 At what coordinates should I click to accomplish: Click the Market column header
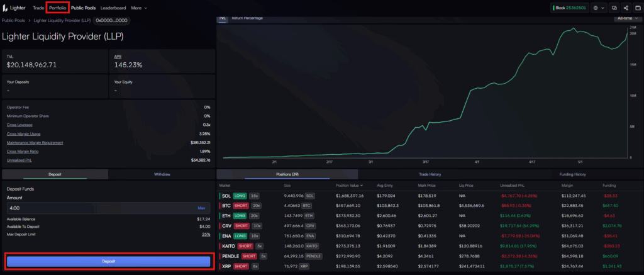(225, 186)
